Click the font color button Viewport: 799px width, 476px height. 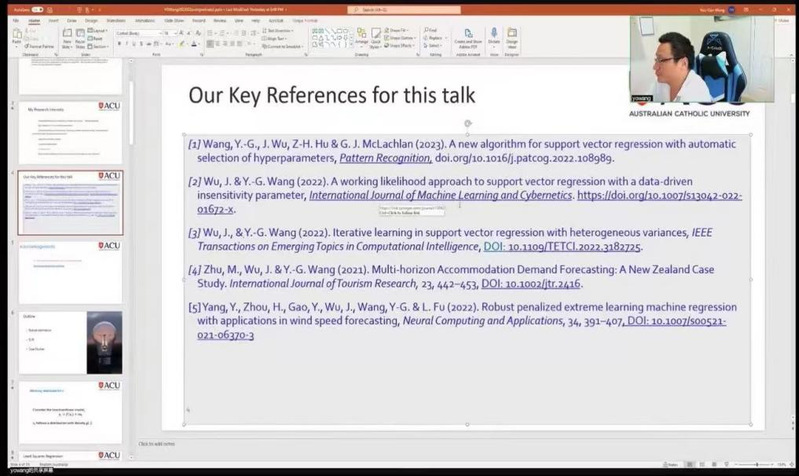[x=194, y=44]
